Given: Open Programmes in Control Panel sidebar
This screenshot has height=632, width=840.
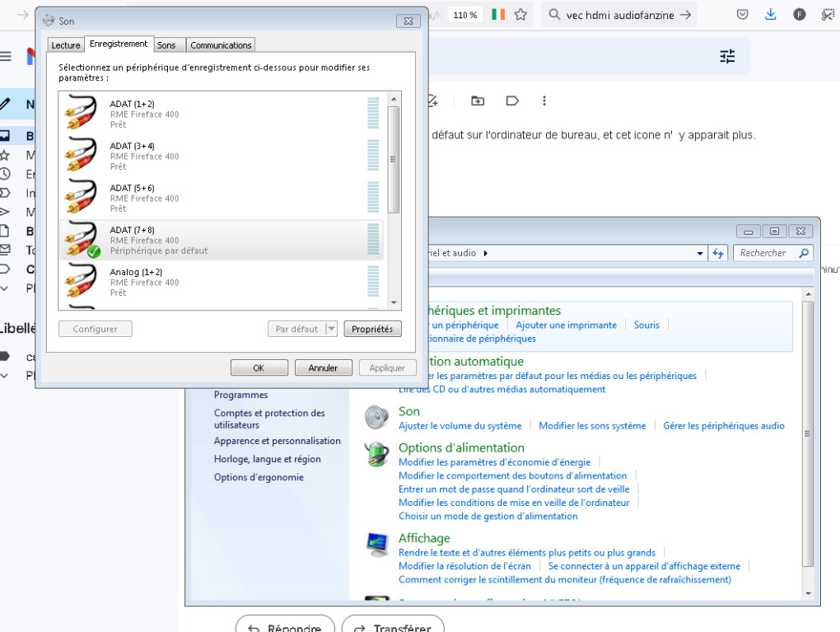Looking at the screenshot, I should 241,395.
